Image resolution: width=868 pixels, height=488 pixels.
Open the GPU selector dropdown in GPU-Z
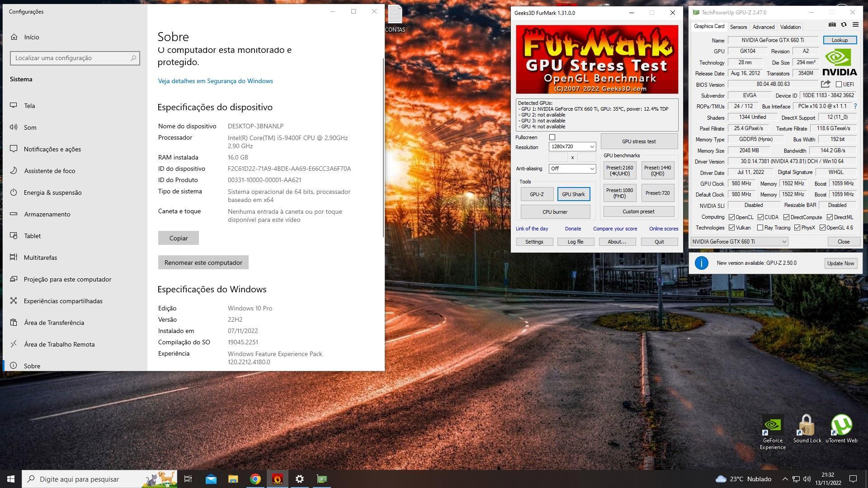739,242
